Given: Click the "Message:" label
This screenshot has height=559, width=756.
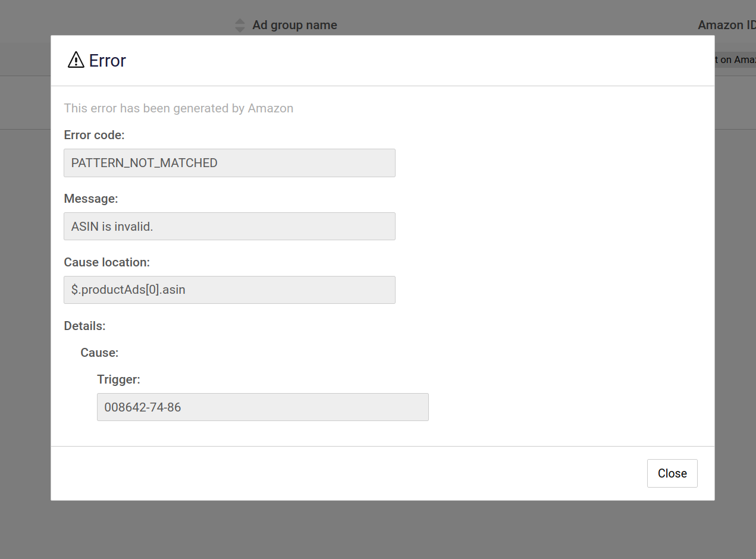Looking at the screenshot, I should point(91,199).
